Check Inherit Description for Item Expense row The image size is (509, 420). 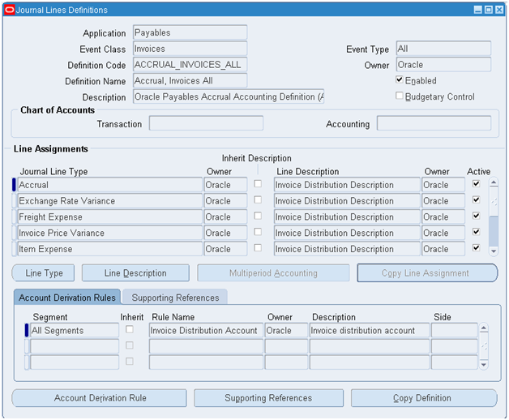pyautogui.click(x=258, y=248)
